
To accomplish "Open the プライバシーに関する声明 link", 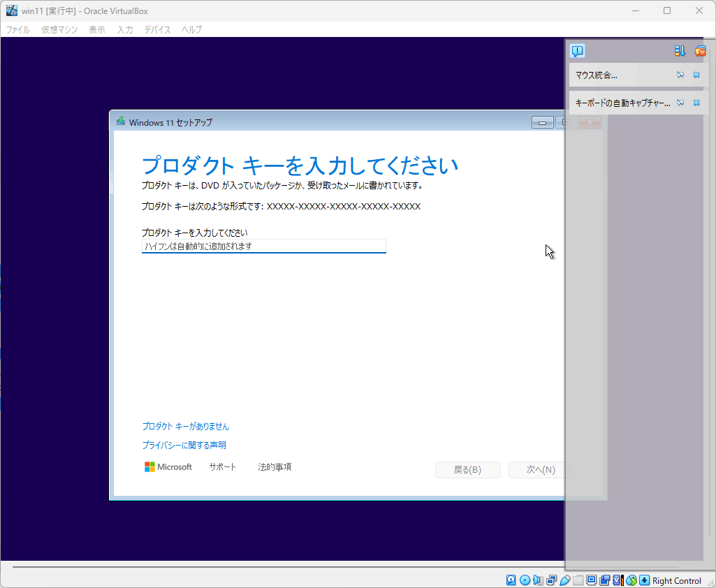I will pos(184,445).
